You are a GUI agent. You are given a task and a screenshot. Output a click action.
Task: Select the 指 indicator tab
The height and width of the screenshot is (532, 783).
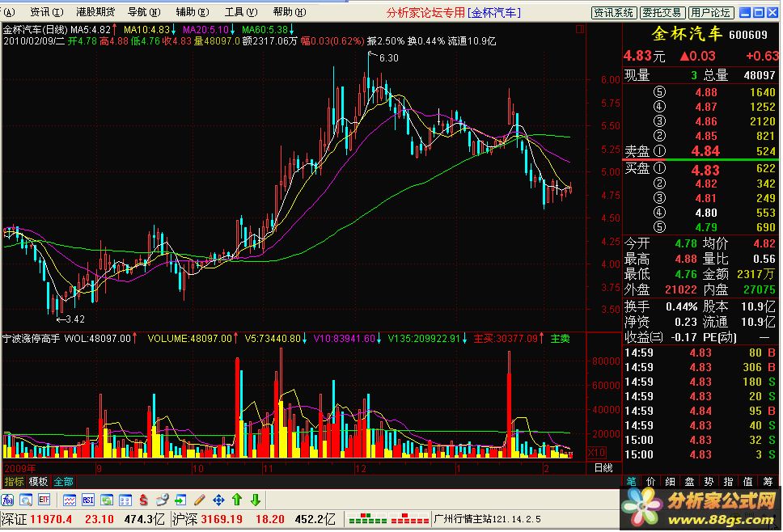729,481
